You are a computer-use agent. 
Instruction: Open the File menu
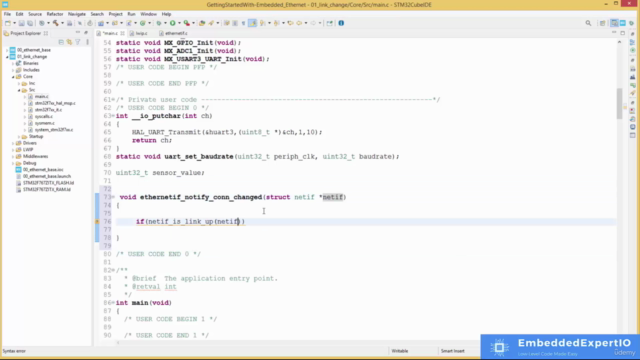pos(7,14)
